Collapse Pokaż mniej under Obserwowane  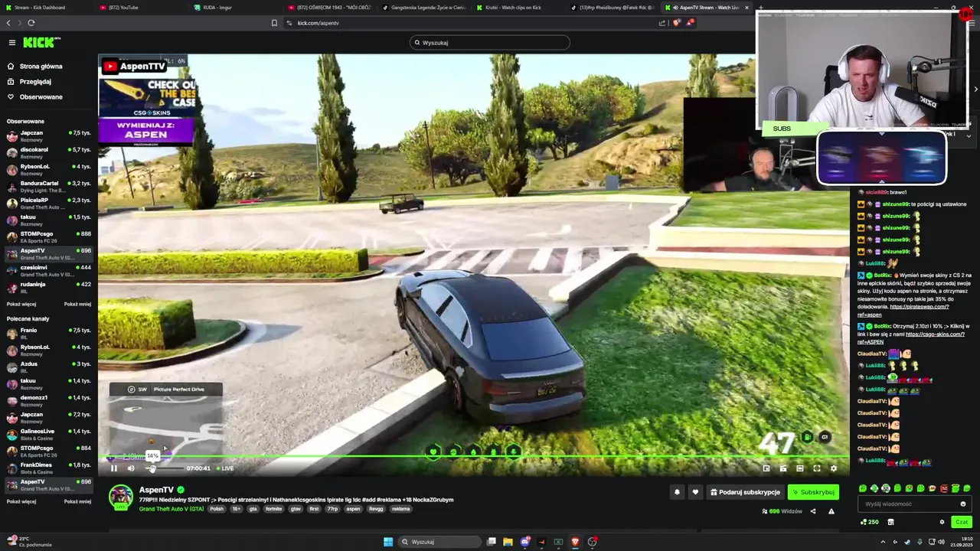click(x=77, y=304)
